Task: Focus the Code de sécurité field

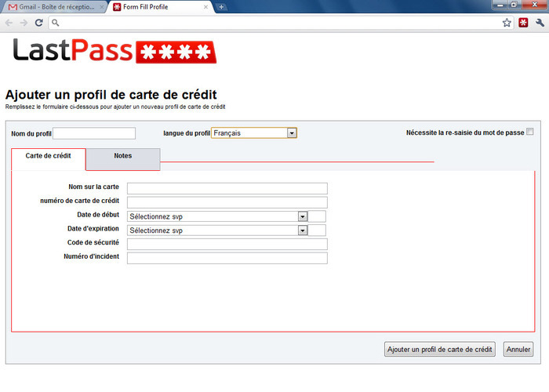Action: (227, 244)
